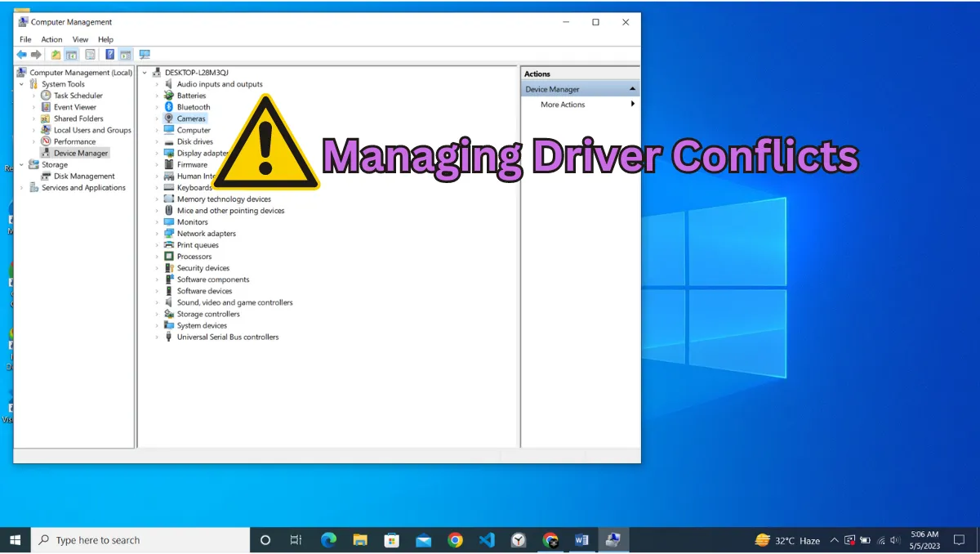Expand the More Actions submenu arrow
Image resolution: width=980 pixels, height=554 pixels.
pyautogui.click(x=632, y=105)
